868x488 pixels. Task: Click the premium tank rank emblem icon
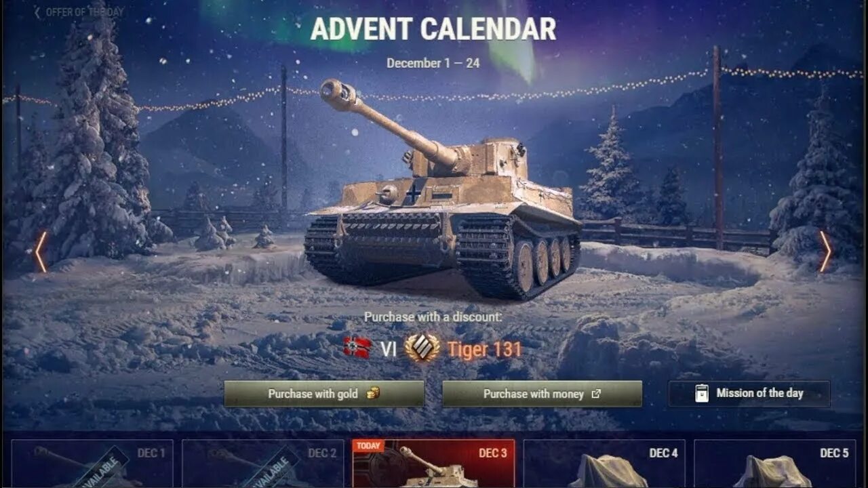(422, 348)
